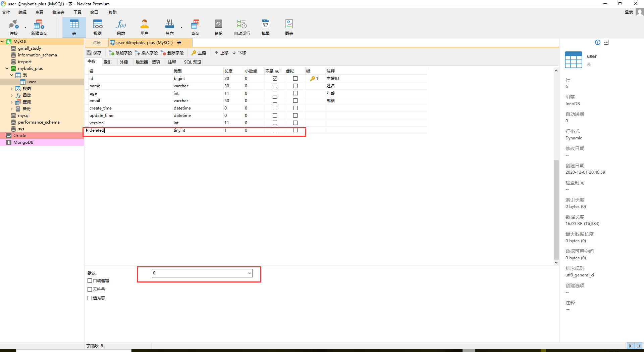Open the 备份 backup toolbar icon

pos(219,27)
